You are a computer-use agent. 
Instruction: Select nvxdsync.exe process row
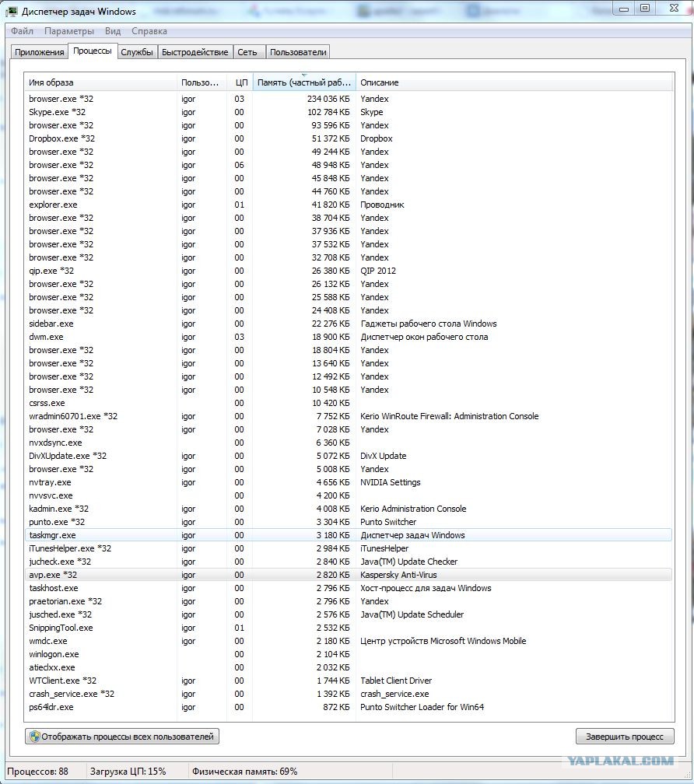[348, 443]
